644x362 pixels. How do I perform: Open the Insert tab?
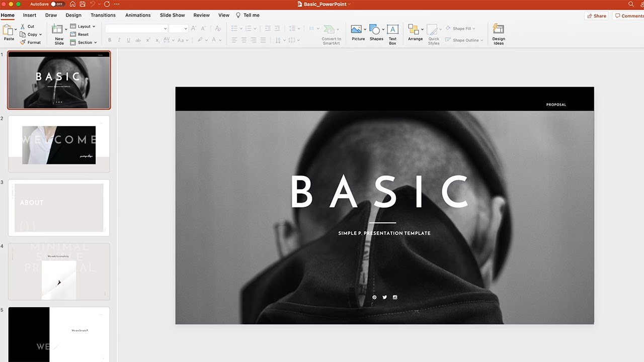[x=30, y=15]
